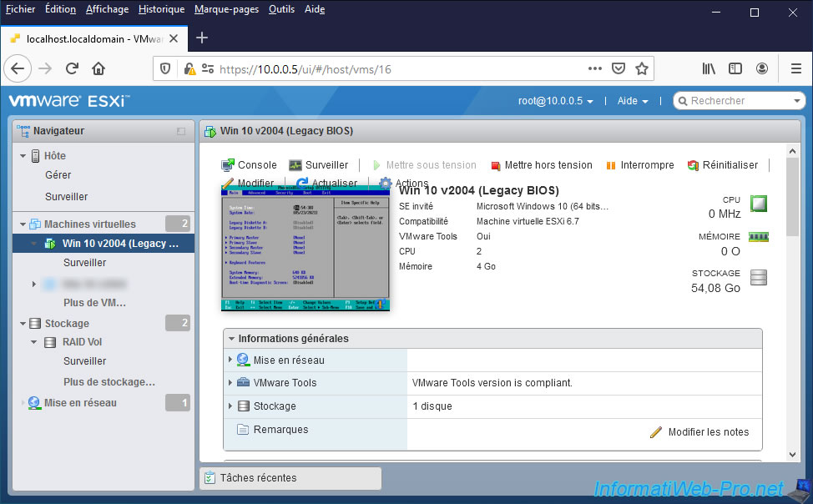Open a new browser tab
The image size is (813, 504).
coord(202,38)
